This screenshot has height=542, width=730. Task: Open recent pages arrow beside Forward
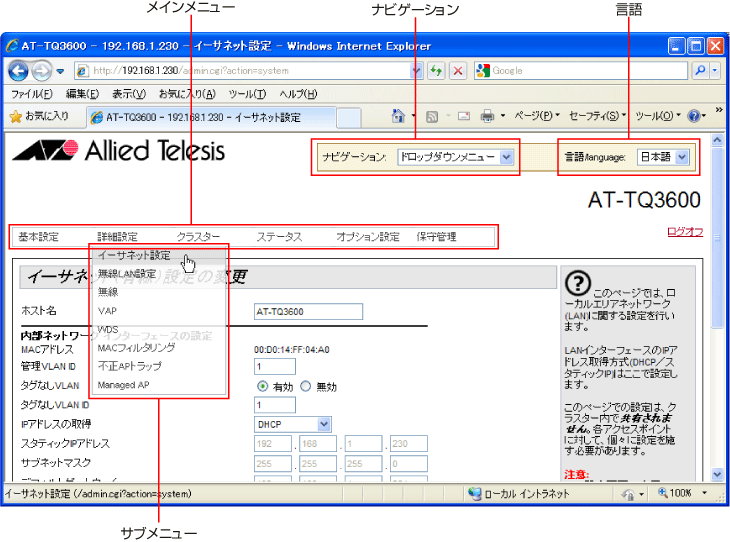(60, 71)
